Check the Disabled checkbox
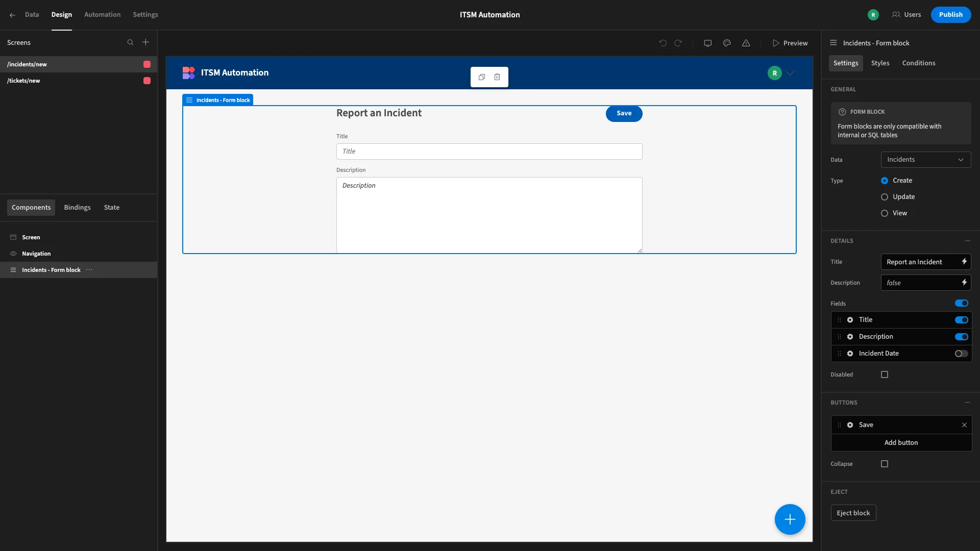Screen dimensions: 980x551 (x=885, y=374)
